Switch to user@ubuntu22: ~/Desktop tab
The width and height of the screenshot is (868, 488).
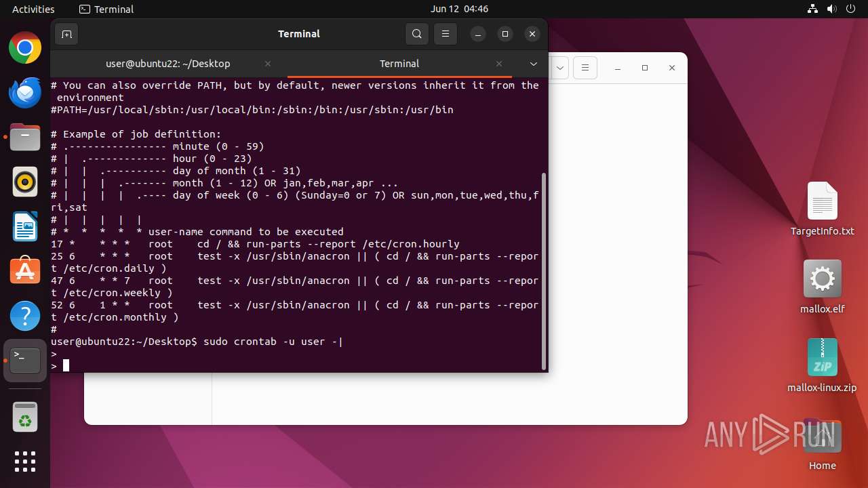tap(168, 64)
